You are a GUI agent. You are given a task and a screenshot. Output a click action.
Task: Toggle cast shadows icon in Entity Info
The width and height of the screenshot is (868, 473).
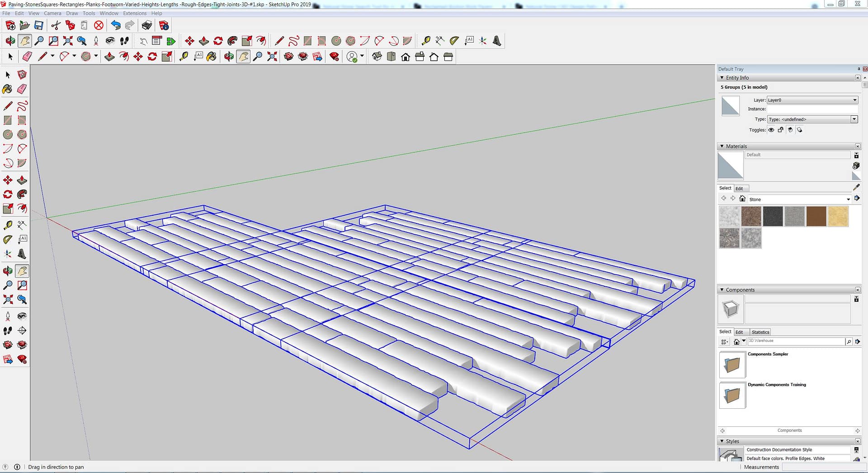(x=799, y=130)
